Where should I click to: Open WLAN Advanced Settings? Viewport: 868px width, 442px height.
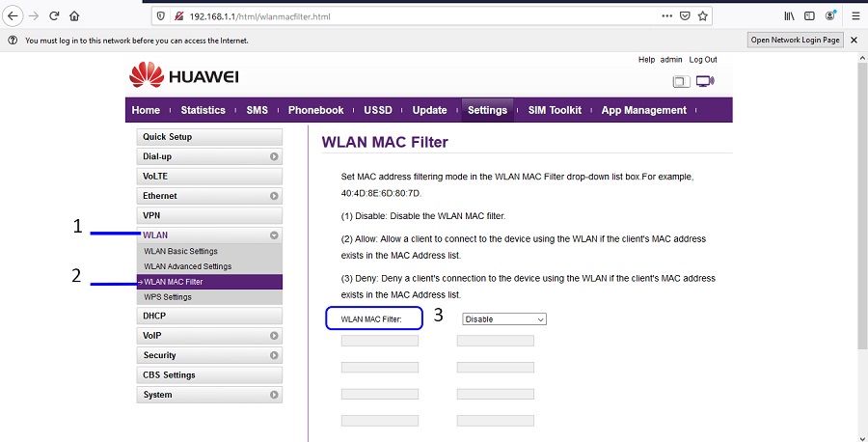(x=188, y=266)
